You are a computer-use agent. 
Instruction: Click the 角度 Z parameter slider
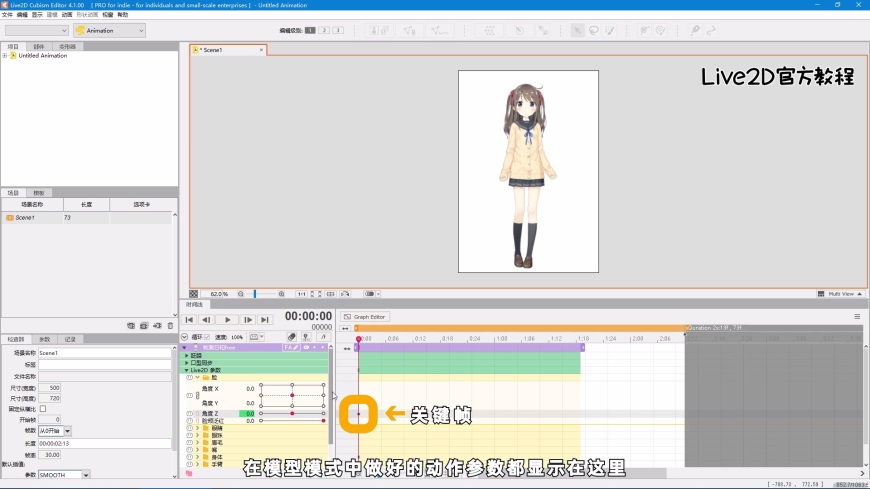tap(292, 414)
